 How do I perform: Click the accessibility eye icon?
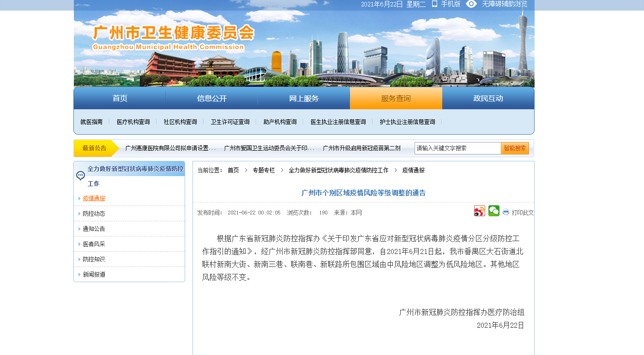(471, 4)
